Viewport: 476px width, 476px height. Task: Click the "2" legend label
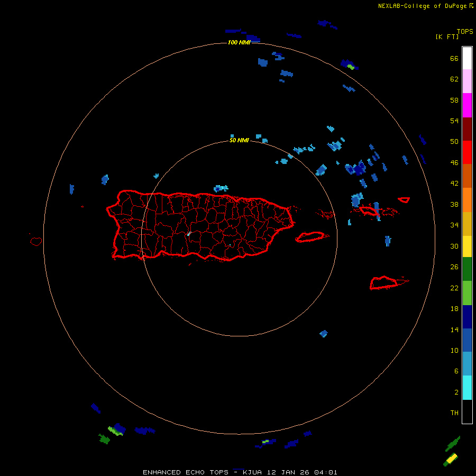tap(456, 392)
